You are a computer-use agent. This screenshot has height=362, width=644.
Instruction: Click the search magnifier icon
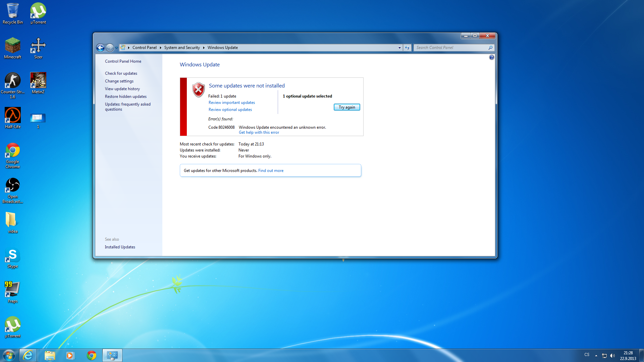(490, 48)
